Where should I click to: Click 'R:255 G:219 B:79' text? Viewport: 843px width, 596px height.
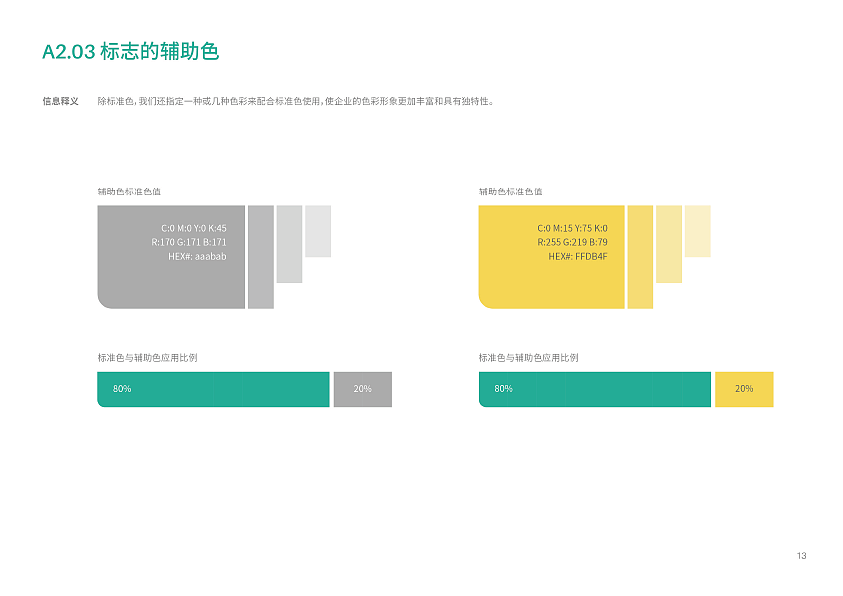click(572, 242)
